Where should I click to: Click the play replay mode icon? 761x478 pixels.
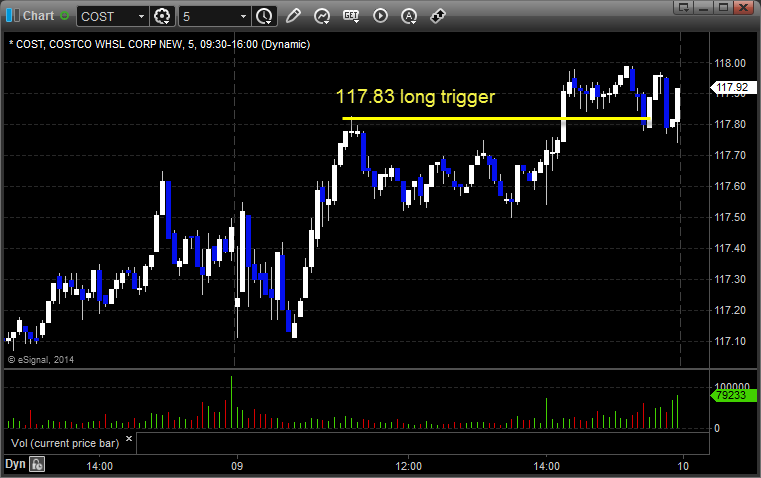point(380,16)
